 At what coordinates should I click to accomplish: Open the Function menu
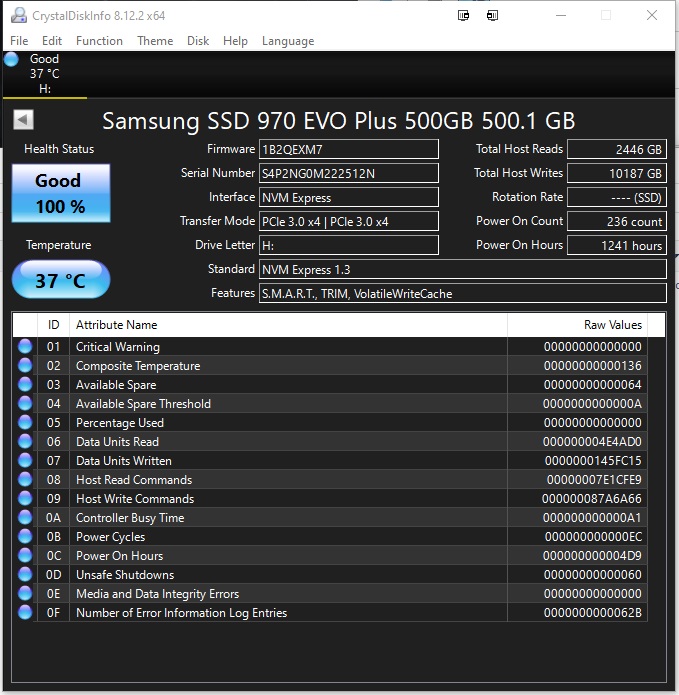tap(99, 41)
